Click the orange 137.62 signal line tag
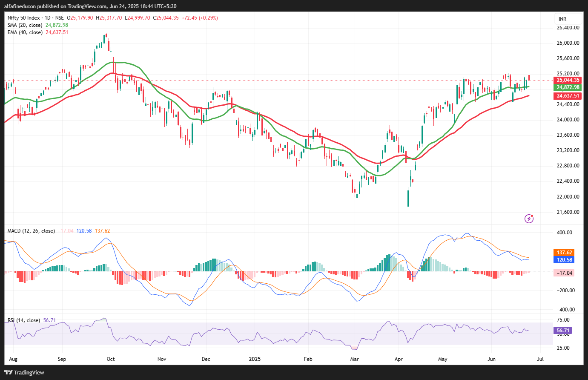Screen dimensions: 588x380 click(564, 253)
